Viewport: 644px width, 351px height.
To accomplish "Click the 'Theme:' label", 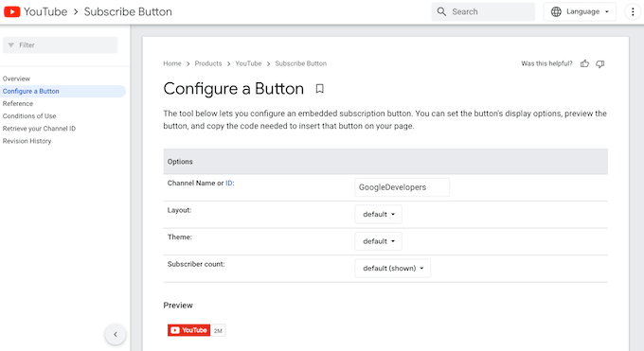I will tap(180, 237).
